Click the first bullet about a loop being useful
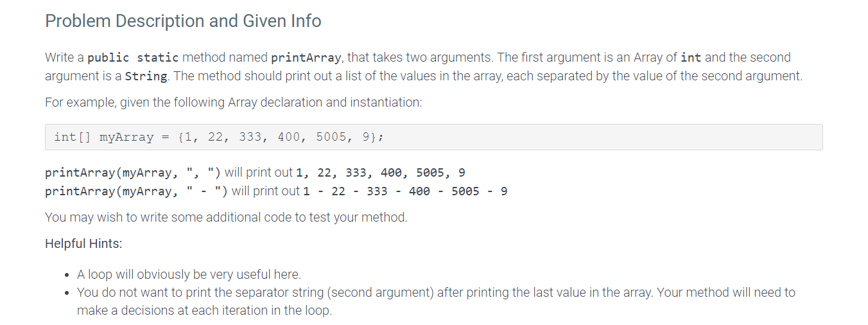The image size is (868, 325). [189, 274]
